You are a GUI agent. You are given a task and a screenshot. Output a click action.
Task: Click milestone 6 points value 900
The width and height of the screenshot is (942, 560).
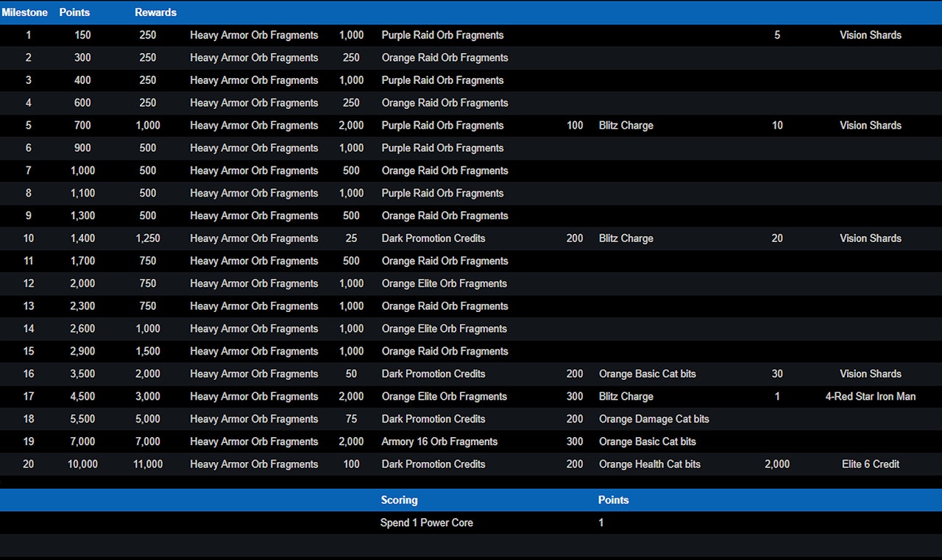tap(82, 148)
